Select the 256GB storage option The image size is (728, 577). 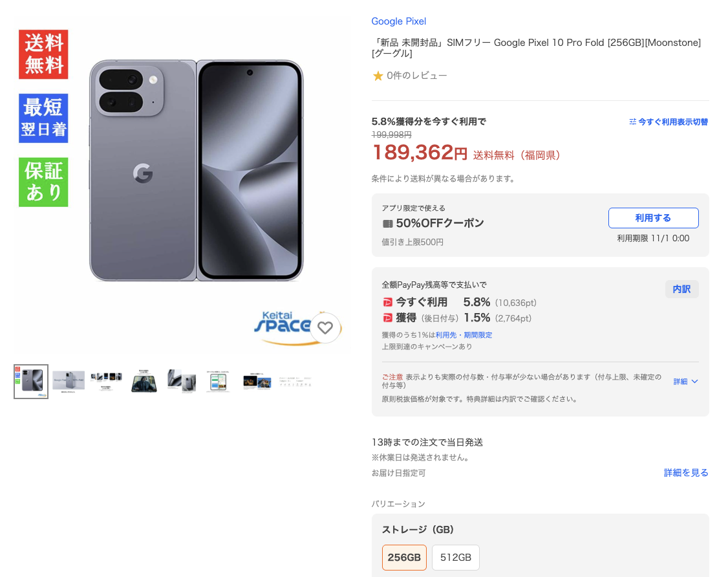click(404, 557)
